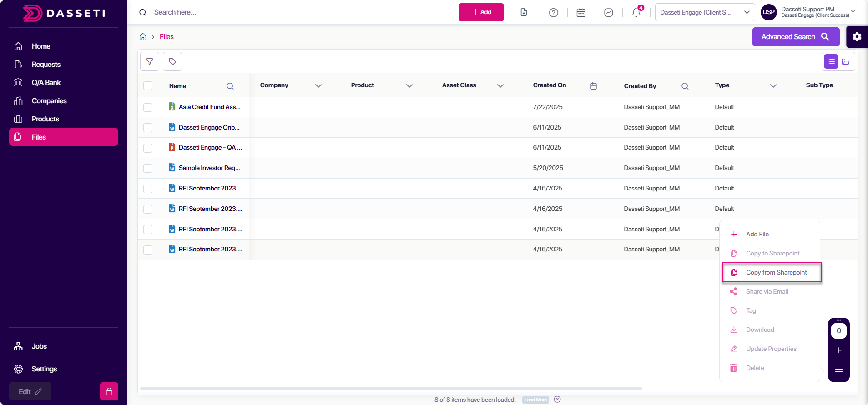Viewport: 868px width, 405px height.
Task: Open the Created On date picker icon
Action: pos(594,86)
